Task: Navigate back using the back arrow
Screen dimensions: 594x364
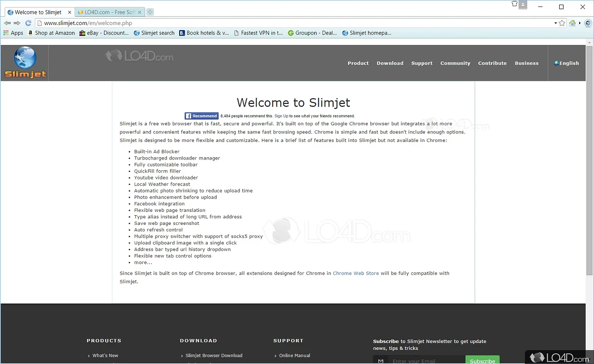Action: pos(7,23)
